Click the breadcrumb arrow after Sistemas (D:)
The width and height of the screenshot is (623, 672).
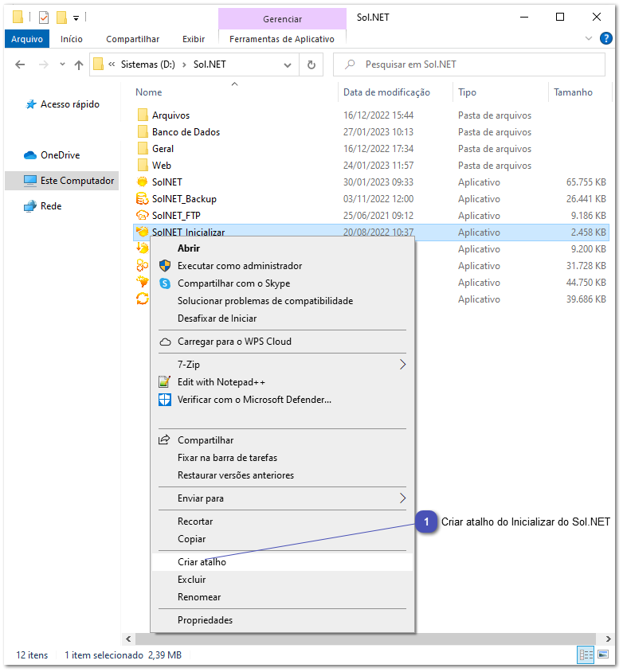click(184, 64)
